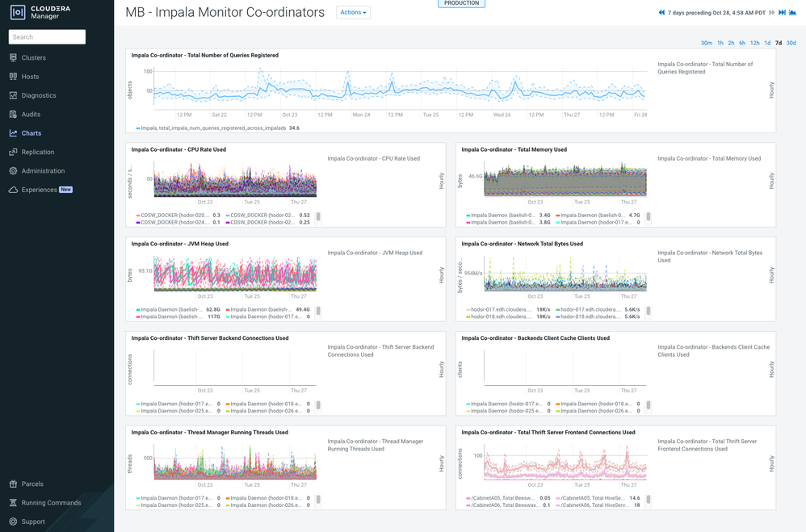Open Backends Client Cache Clients Used chart title

pos(535,338)
